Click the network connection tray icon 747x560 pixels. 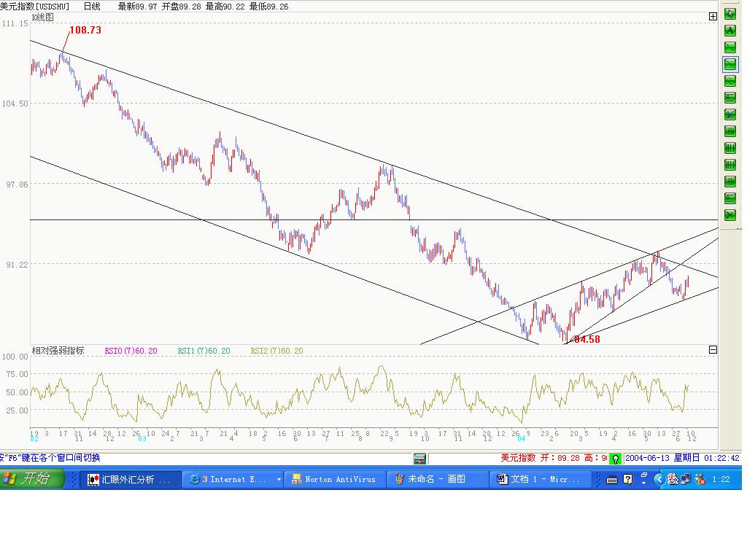pyautogui.click(x=686, y=480)
